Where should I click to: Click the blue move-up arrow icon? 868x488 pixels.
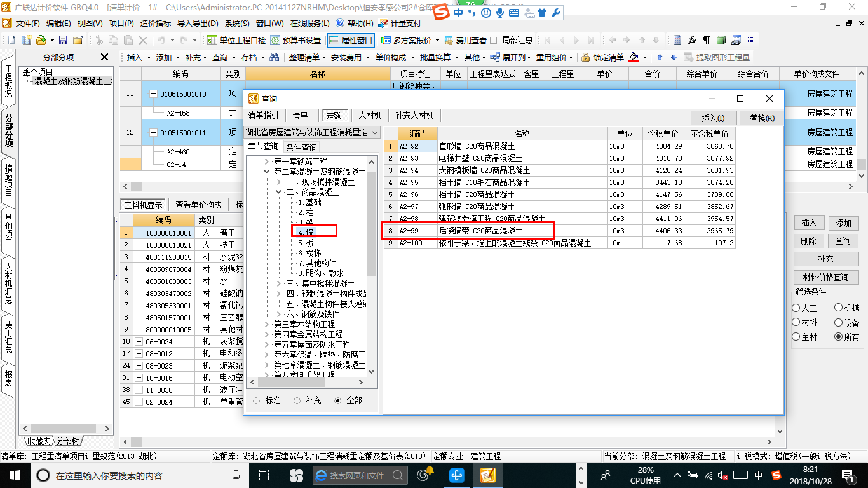click(660, 57)
